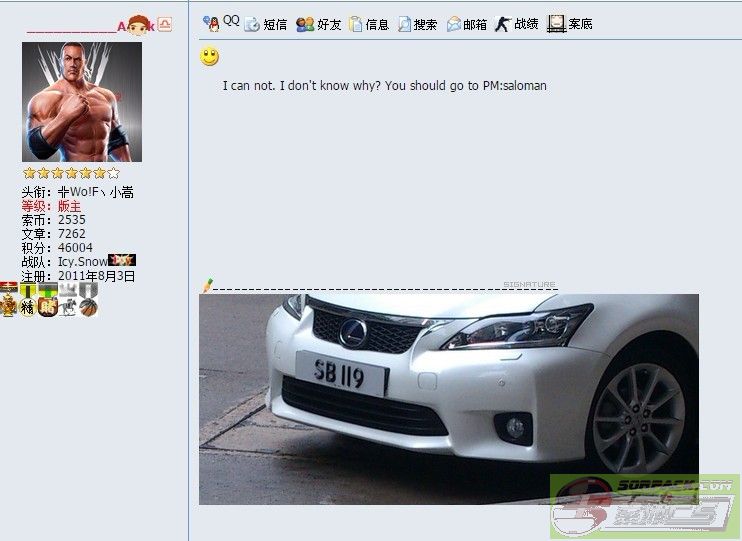Open the wrestler avatar image
742x541 pixels.
pos(82,102)
